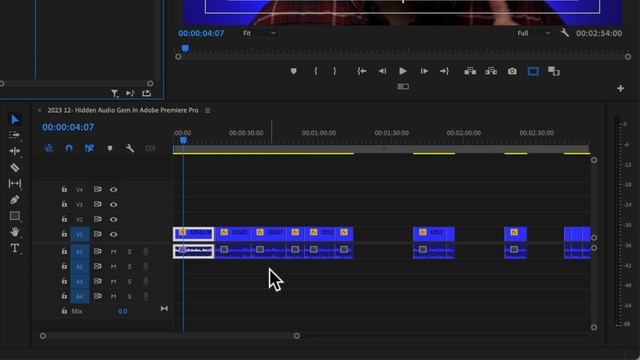
Task: Toggle insert sequences as nests button
Action: [49, 148]
